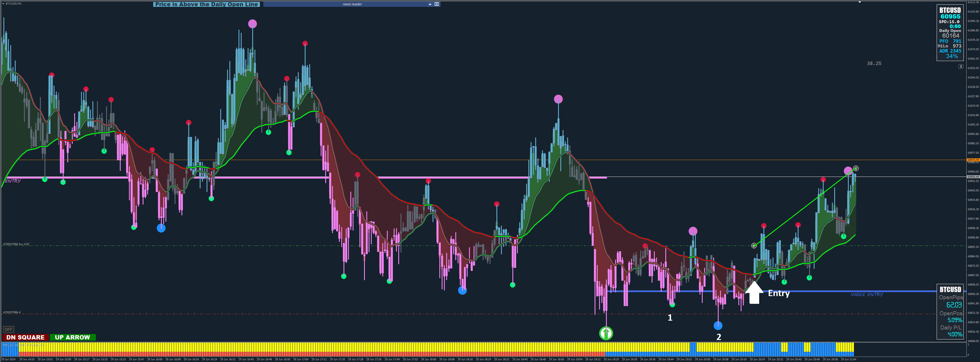
Task: Select the blue INDEX ENTRY horizontal line label
Action: pyautogui.click(x=867, y=294)
